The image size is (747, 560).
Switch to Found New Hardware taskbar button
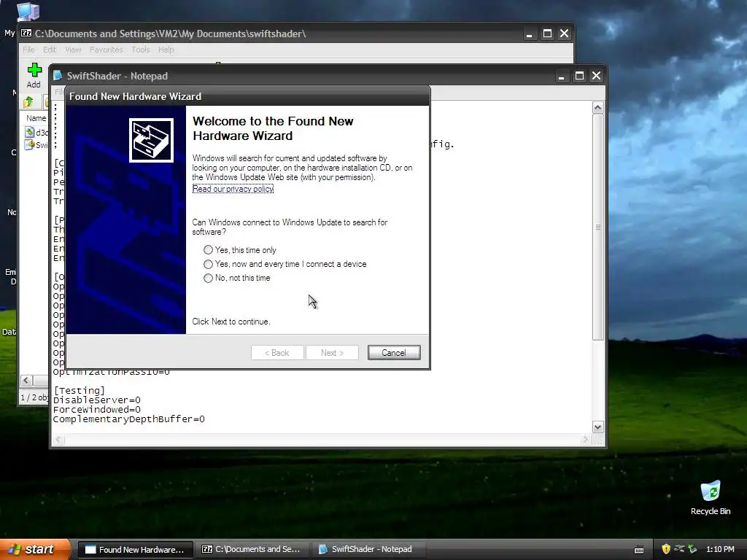click(x=135, y=550)
